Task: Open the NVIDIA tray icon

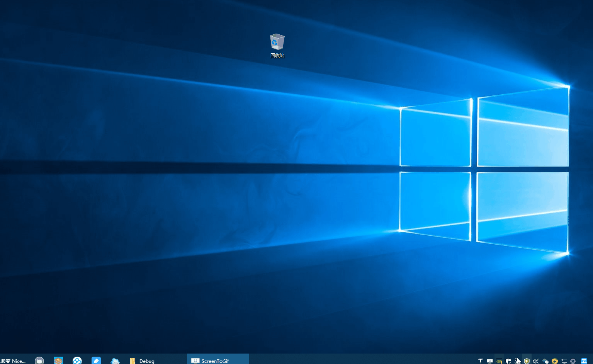Action: coord(499,361)
